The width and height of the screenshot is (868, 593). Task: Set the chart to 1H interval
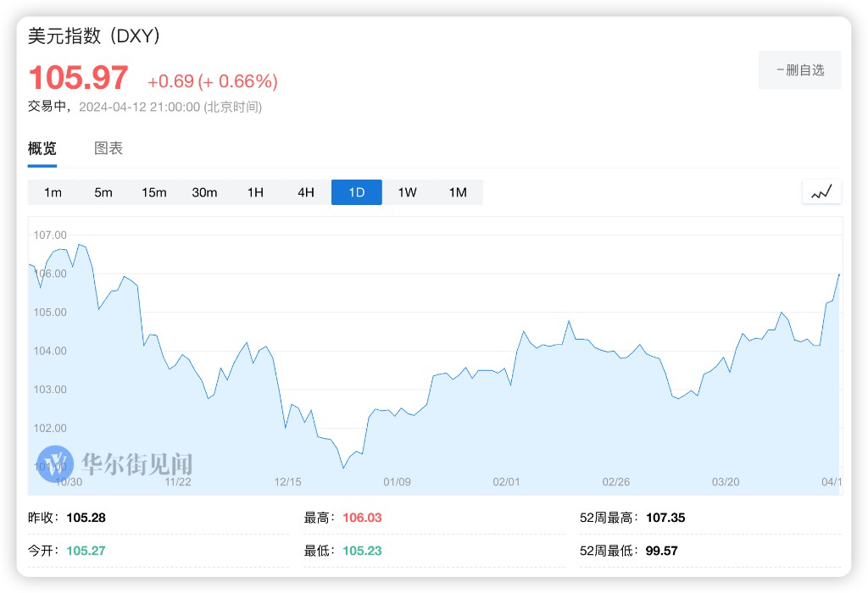255,192
